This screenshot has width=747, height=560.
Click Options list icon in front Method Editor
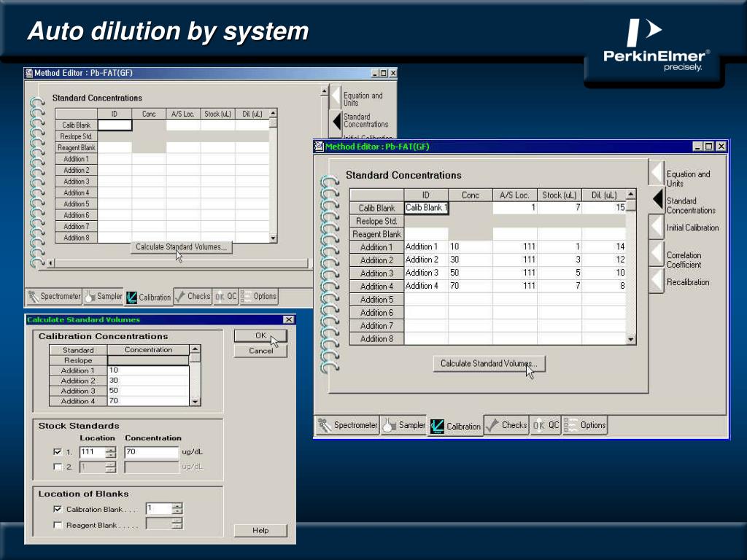570,425
